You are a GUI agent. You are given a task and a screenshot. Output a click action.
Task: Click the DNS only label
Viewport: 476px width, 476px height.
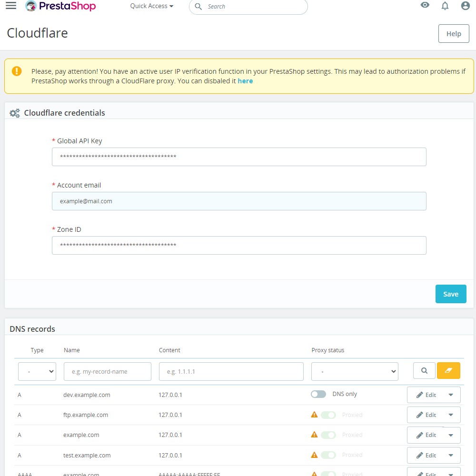tap(345, 394)
